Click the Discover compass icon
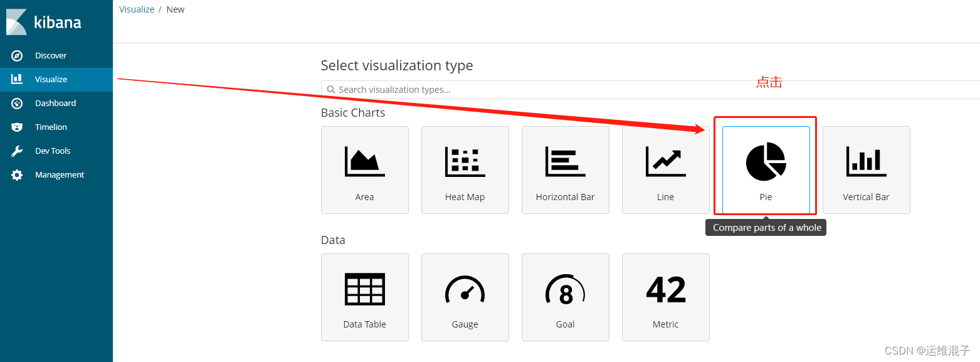 (17, 56)
